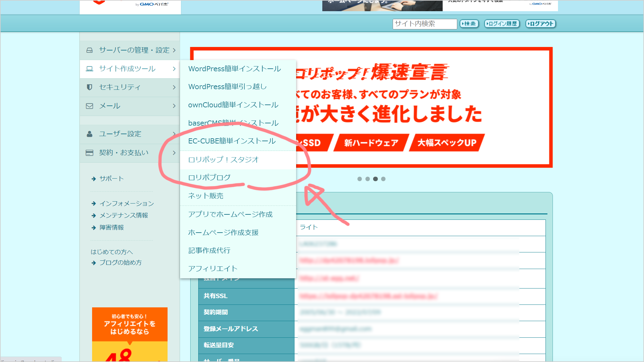Click the shield icon beside セキュリティ
This screenshot has width=644, height=362.
pos(90,87)
